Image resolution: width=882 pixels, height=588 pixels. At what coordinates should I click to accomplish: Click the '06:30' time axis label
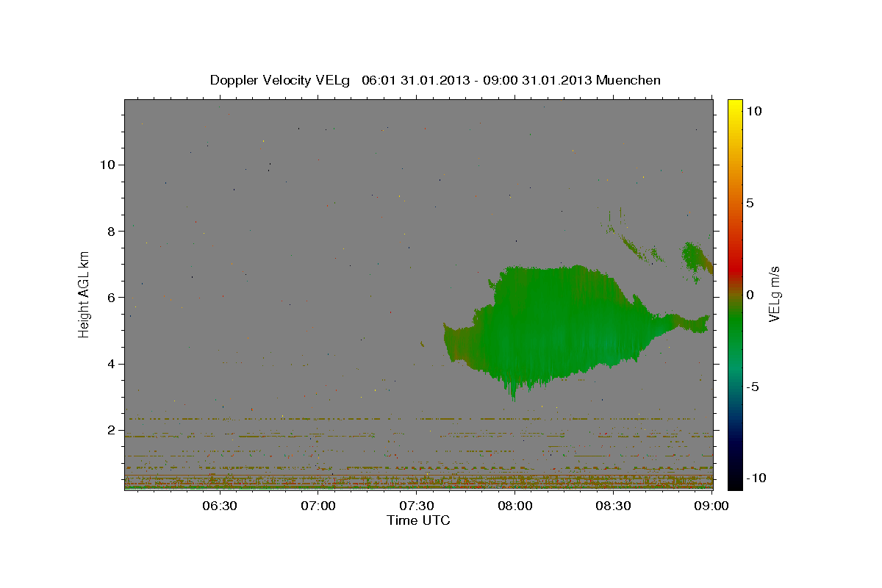(x=219, y=506)
